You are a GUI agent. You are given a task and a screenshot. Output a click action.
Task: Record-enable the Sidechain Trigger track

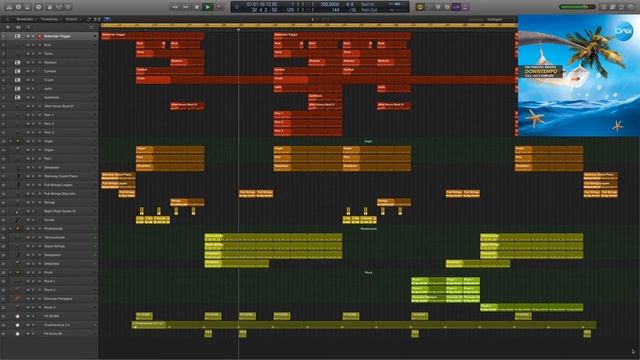click(x=40, y=36)
